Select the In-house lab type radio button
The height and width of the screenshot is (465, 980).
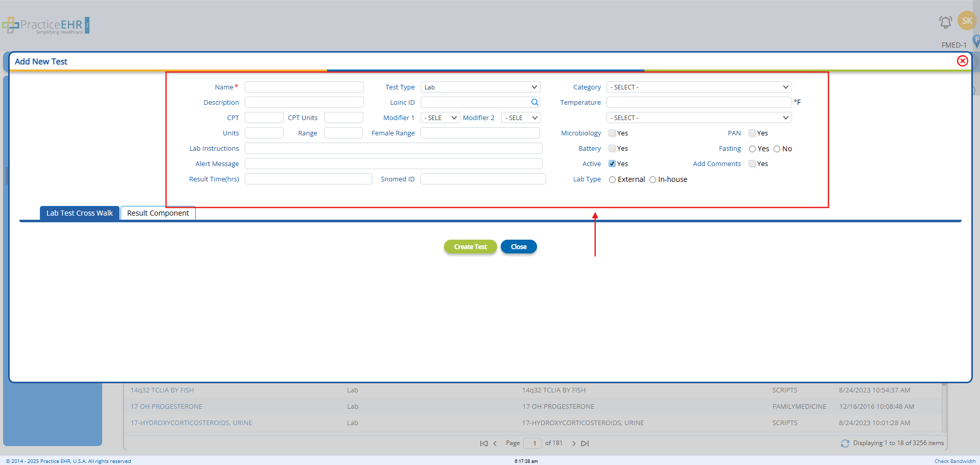coord(652,180)
